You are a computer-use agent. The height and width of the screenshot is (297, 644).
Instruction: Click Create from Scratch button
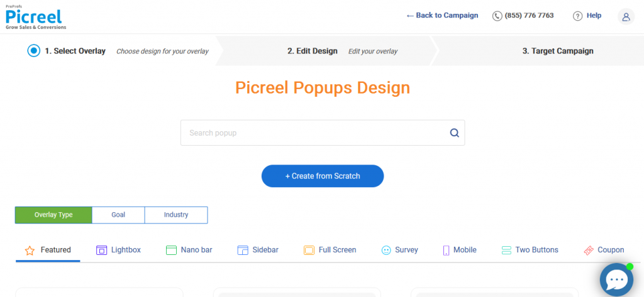tap(323, 176)
